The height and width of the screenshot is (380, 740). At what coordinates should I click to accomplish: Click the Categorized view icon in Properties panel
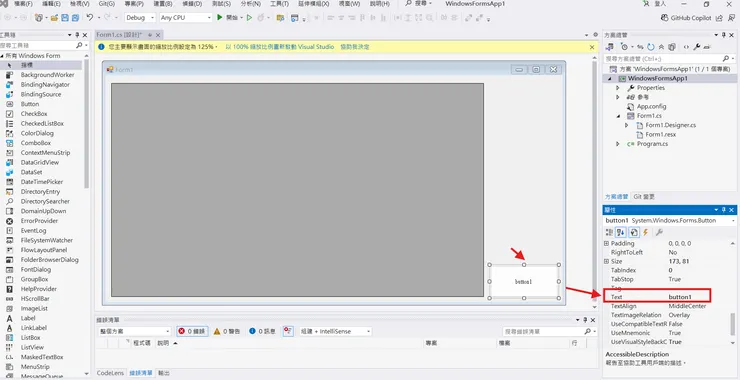[x=609, y=232]
